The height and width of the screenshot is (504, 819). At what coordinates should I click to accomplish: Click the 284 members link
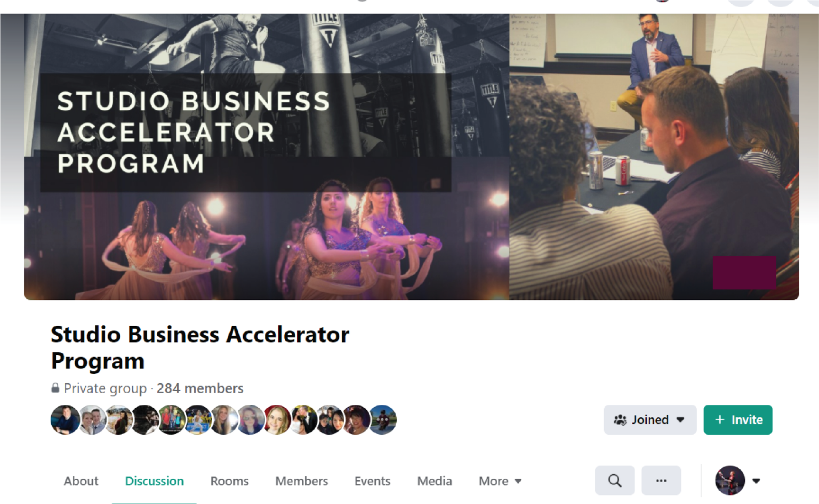click(x=200, y=388)
